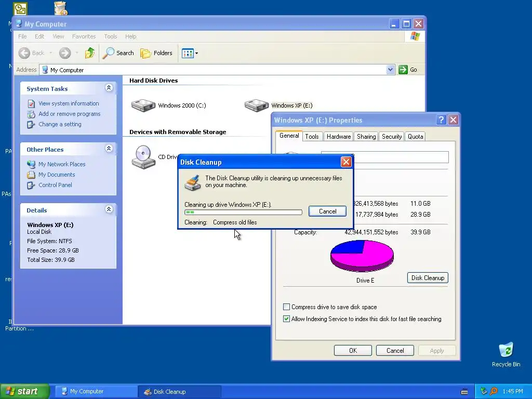Switch to the Security tab
The width and height of the screenshot is (532, 399).
click(392, 137)
